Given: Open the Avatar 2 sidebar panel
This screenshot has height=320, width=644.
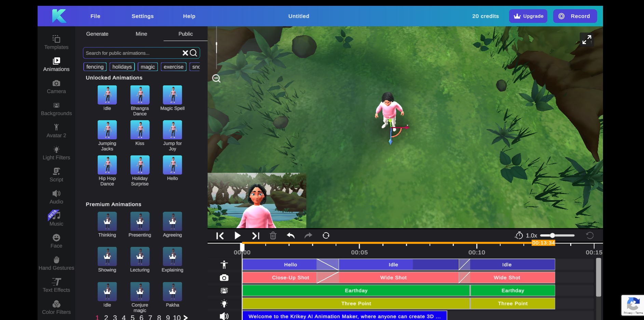Looking at the screenshot, I should [56, 131].
